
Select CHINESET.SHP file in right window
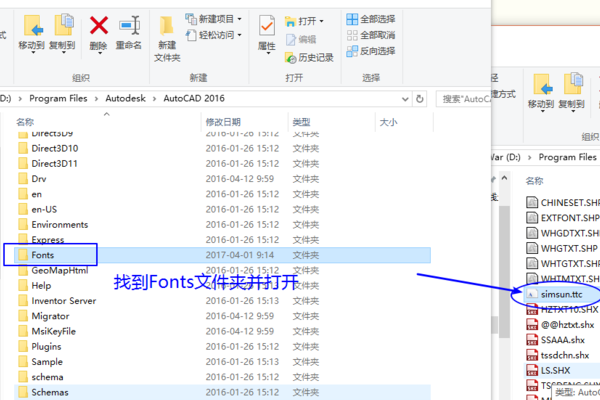[563, 202]
